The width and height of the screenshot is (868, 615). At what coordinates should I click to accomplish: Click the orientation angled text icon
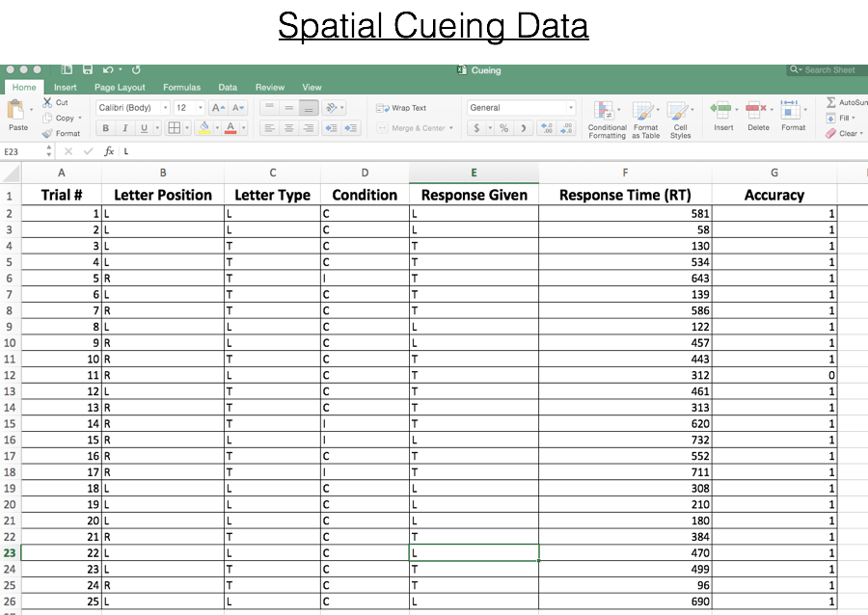pyautogui.click(x=332, y=107)
